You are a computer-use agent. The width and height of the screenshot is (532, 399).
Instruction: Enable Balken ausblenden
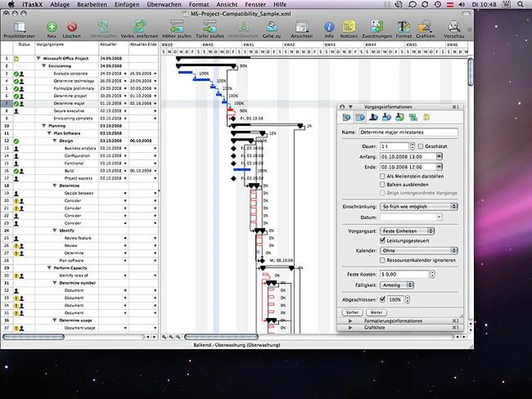coord(382,184)
